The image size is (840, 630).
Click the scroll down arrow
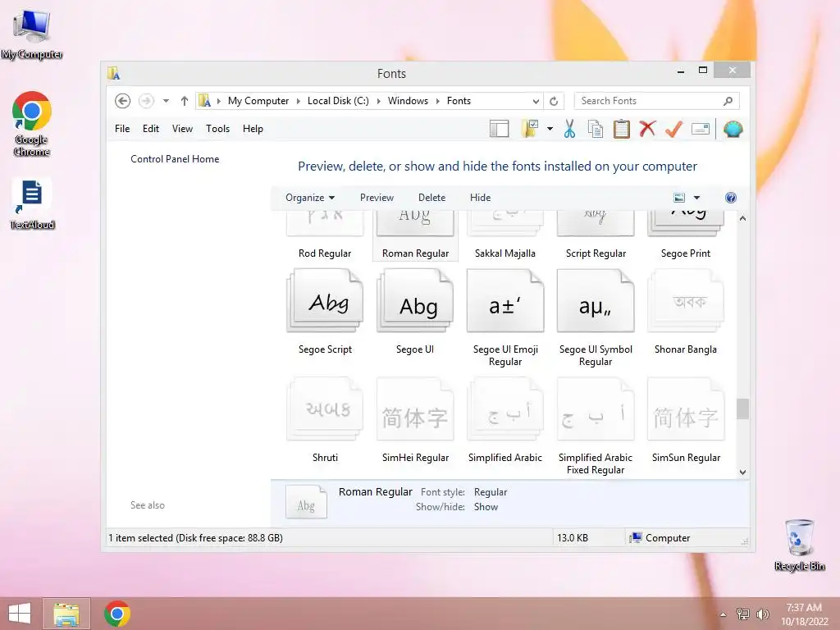point(742,472)
